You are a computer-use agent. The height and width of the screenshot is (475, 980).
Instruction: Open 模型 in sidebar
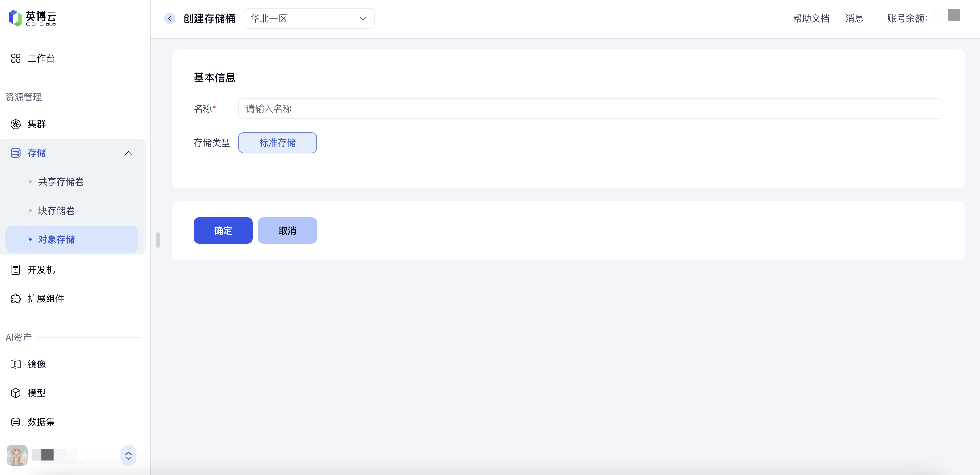click(x=36, y=393)
